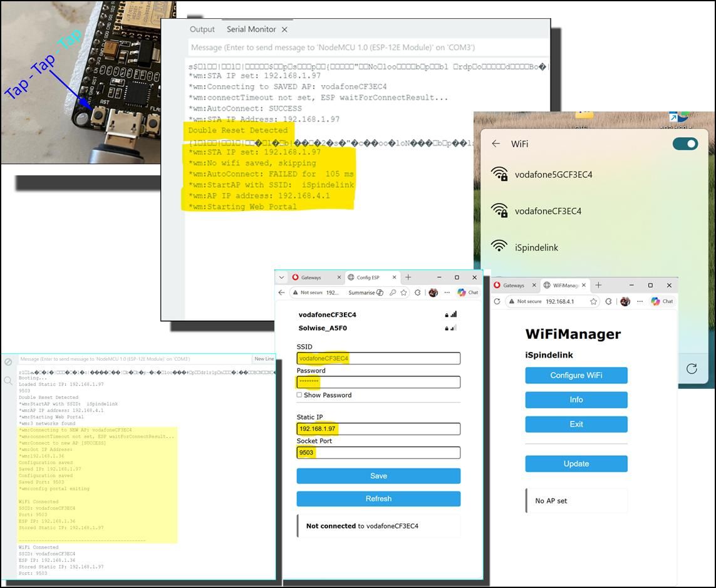Open Copilot Chat in Config ESP browser
This screenshot has width=716, height=588.
467,292
